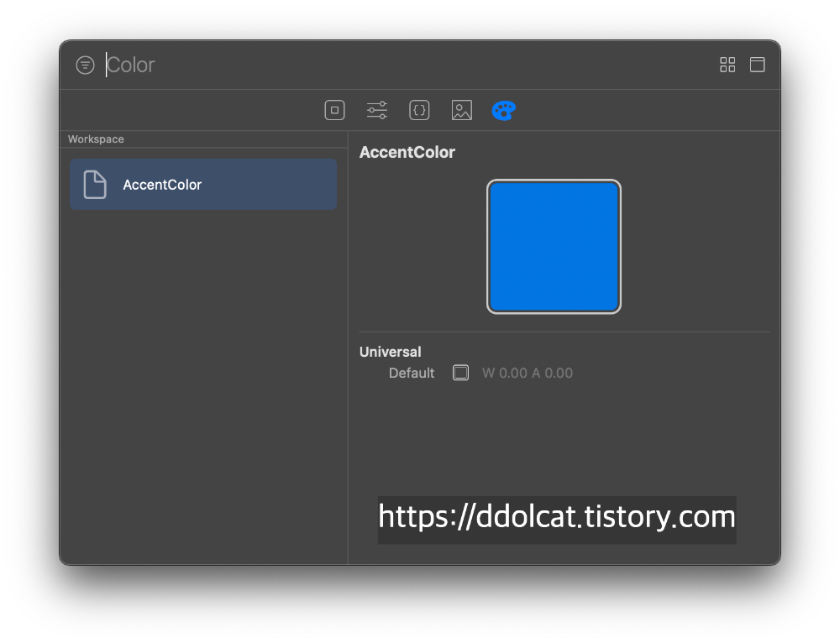Click the ddolcat.tistory.com URL text
Screen dimensions: 840x643
557,518
